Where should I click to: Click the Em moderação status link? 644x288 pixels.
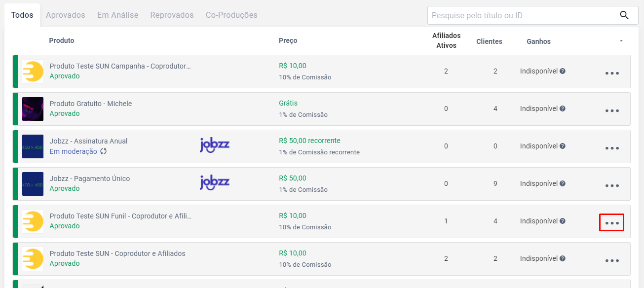(x=73, y=151)
